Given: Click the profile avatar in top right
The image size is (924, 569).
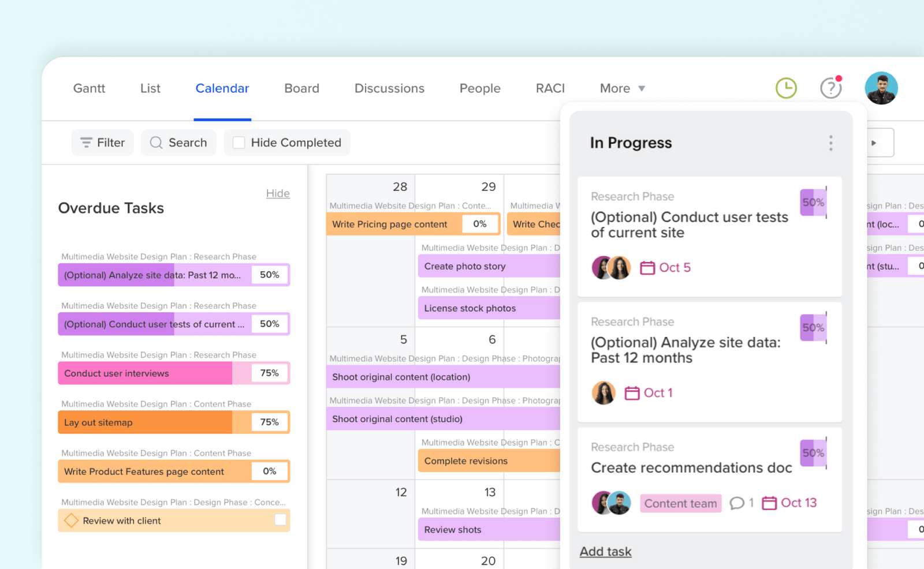Looking at the screenshot, I should [881, 87].
